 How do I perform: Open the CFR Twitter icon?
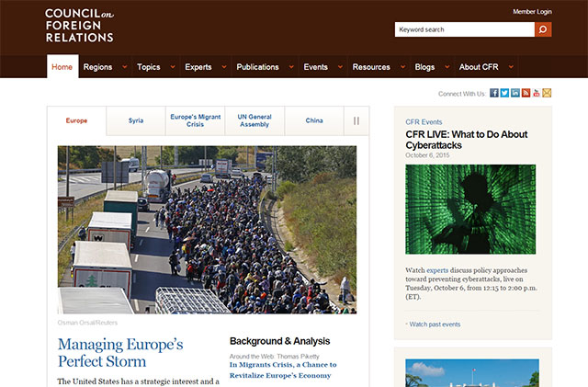[x=504, y=93]
